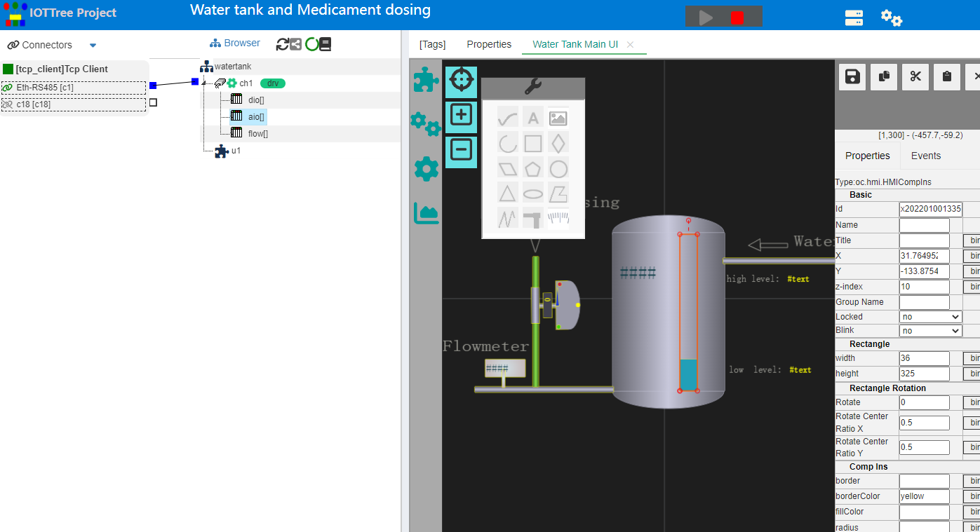Close the Water Tank Main UI tab
The width and height of the screenshot is (980, 532).
(x=630, y=44)
